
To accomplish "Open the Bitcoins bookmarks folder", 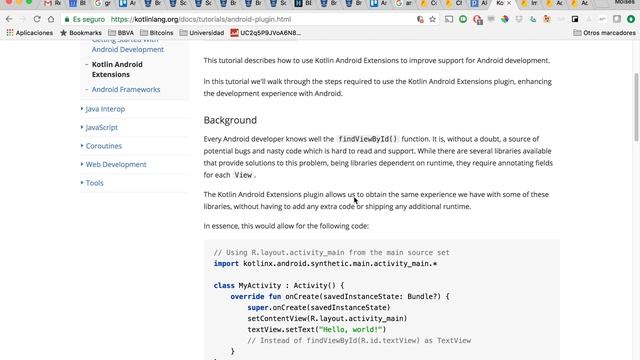I will [157, 33].
